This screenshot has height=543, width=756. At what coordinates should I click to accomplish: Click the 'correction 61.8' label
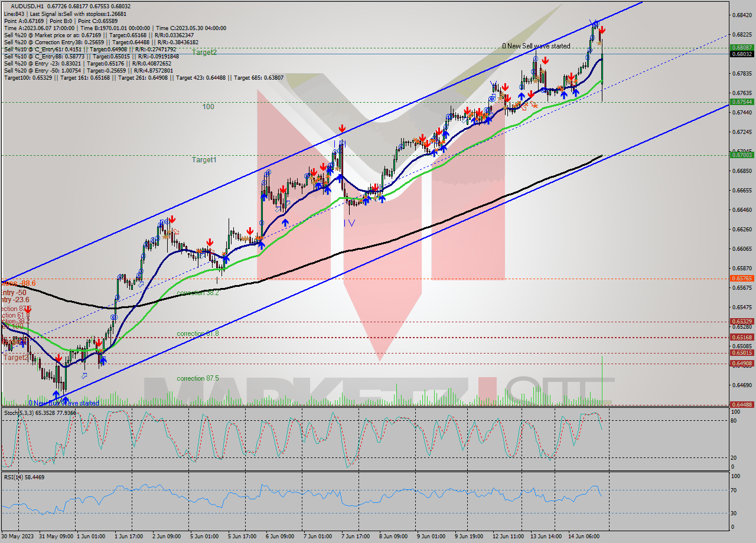pos(198,333)
